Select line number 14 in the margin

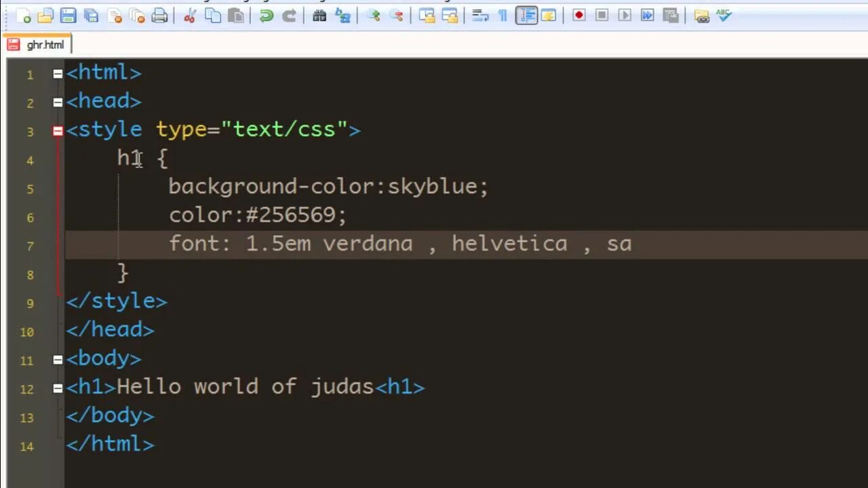[x=27, y=446]
